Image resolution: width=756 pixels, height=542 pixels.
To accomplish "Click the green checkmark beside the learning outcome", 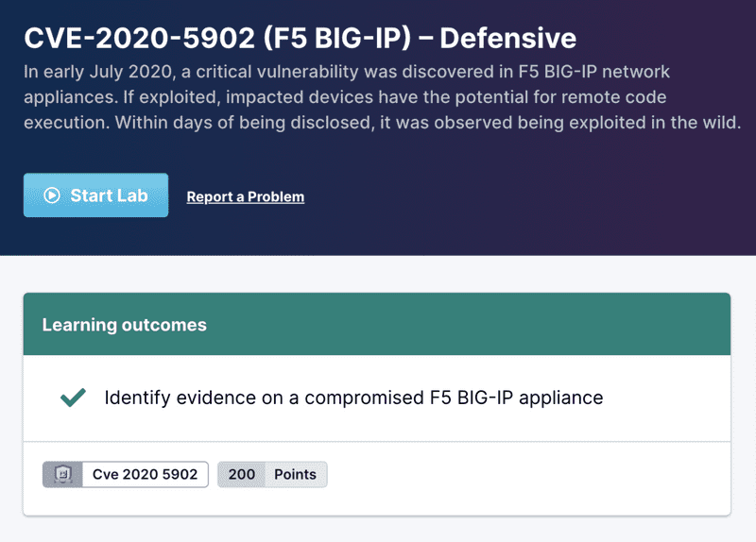I will [73, 398].
